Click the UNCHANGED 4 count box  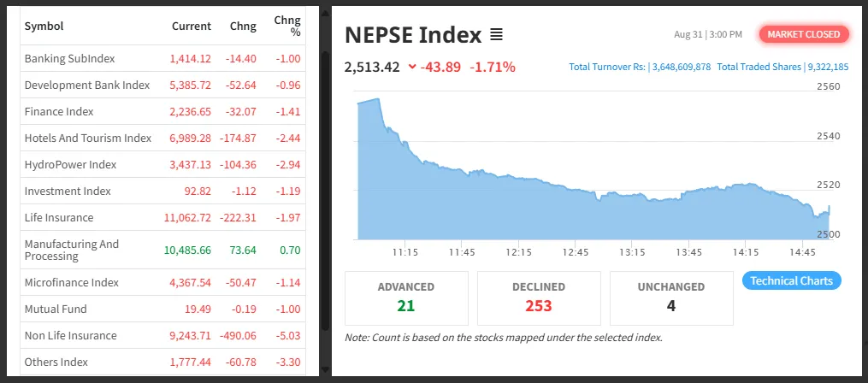[671, 298]
